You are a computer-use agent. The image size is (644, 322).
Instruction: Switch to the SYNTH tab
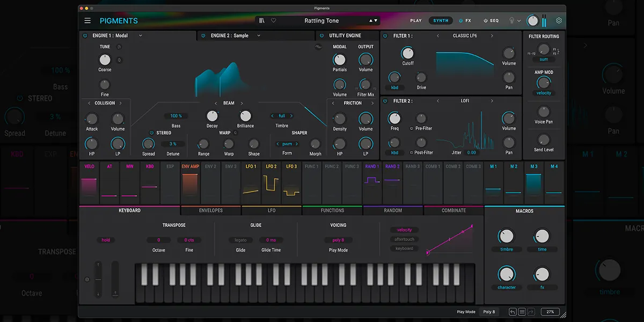point(440,20)
